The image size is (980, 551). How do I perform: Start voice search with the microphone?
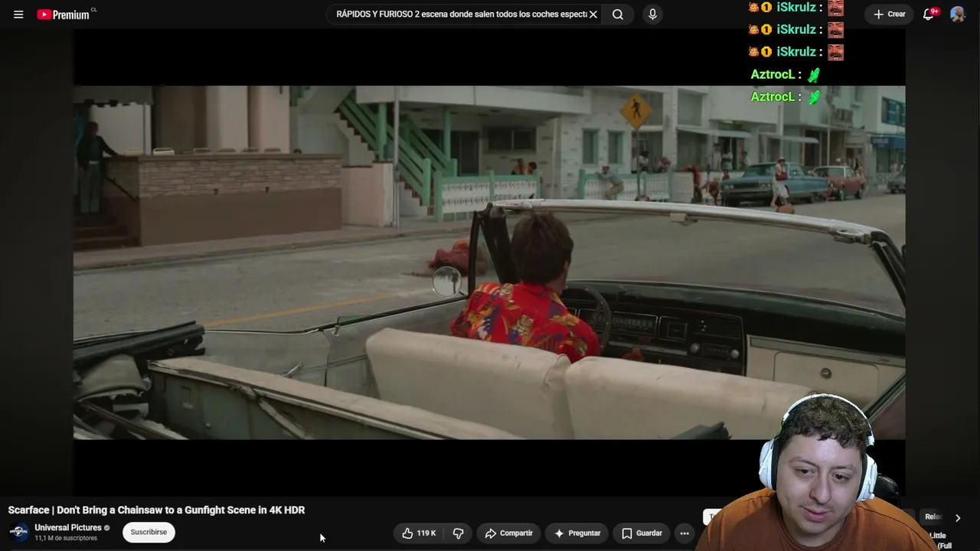pyautogui.click(x=652, y=15)
